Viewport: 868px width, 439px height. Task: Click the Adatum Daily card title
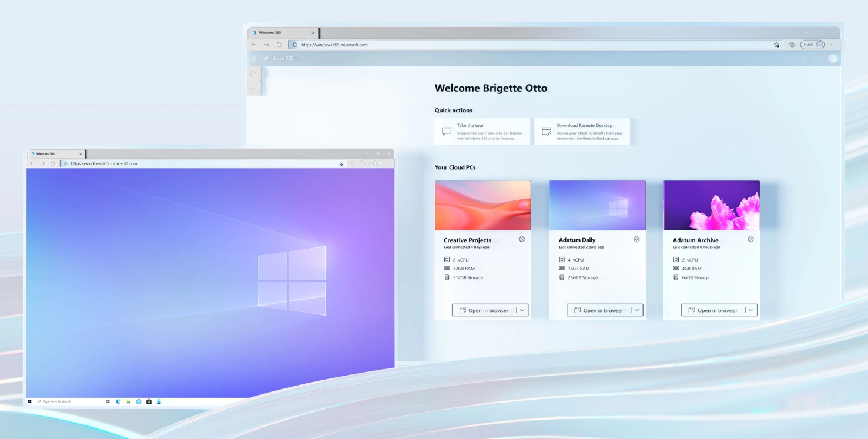pyautogui.click(x=577, y=240)
